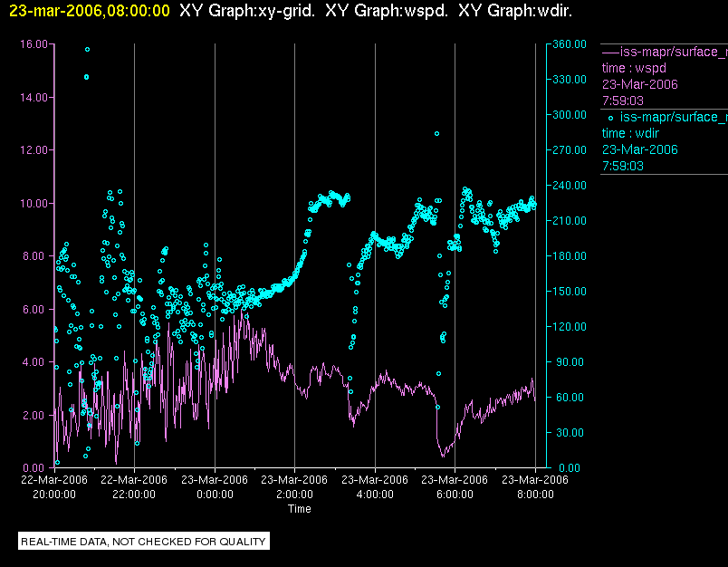728x567 pixels.
Task: Click the 330.00 wind direction axis label
Action: pyautogui.click(x=570, y=80)
